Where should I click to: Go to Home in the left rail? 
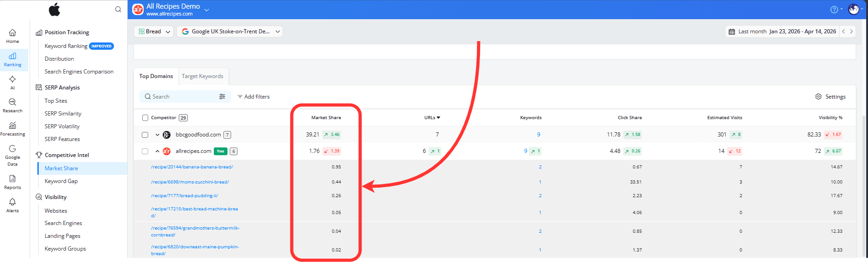click(12, 36)
